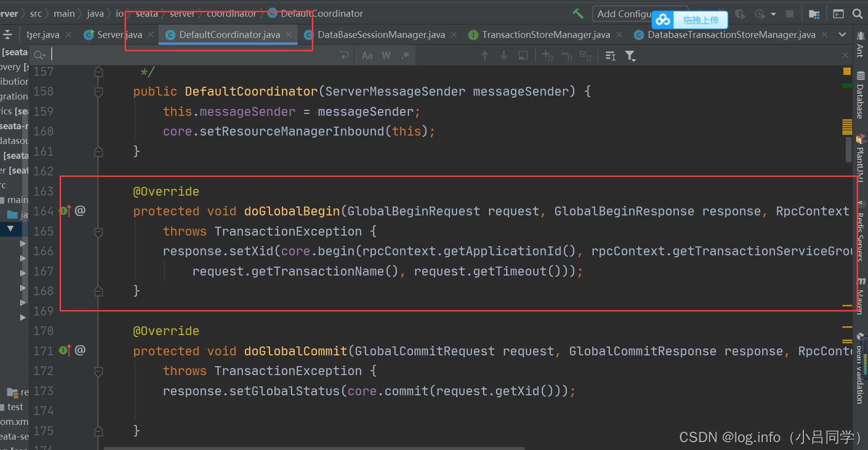Viewport: 868px width, 450px height.
Task: Collapse the selected tree node arrow
Action: point(10,229)
